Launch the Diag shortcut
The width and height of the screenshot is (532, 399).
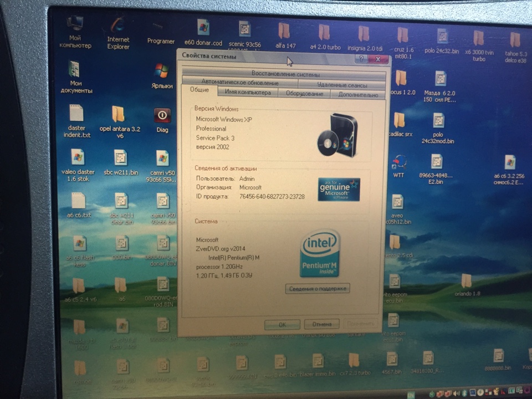(x=162, y=116)
